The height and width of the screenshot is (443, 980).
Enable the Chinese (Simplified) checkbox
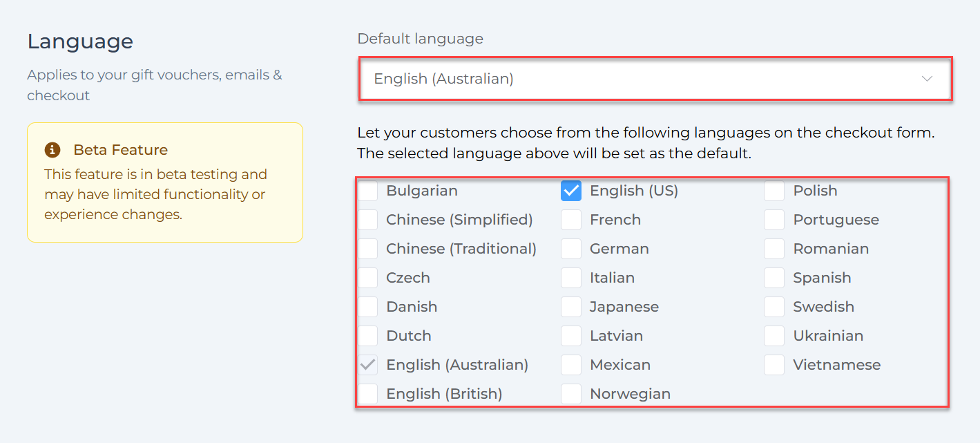(x=368, y=220)
